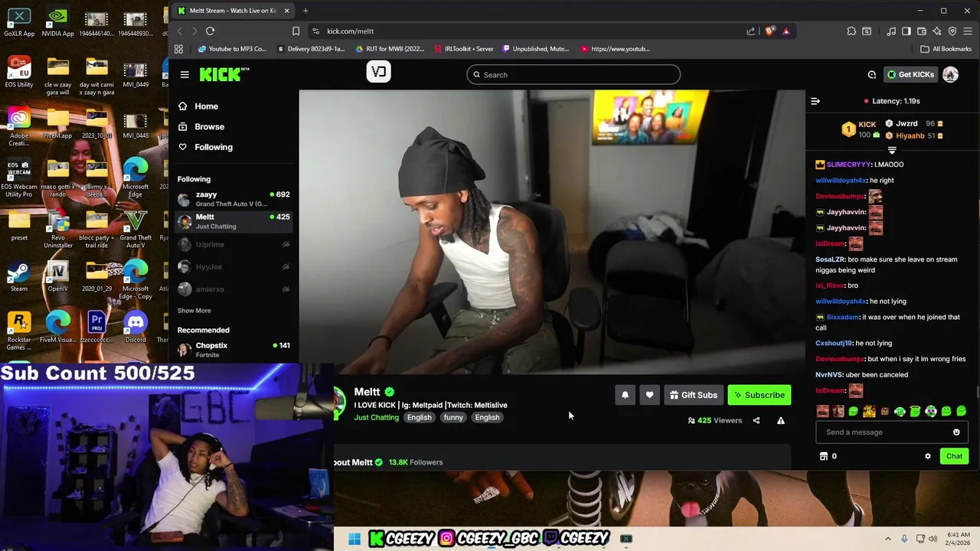
Task: Open browser extensions puzzle icon
Action: point(851,31)
